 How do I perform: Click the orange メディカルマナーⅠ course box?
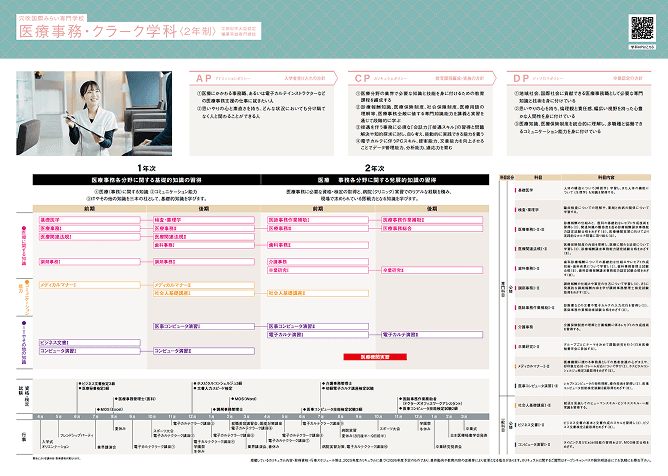click(59, 285)
